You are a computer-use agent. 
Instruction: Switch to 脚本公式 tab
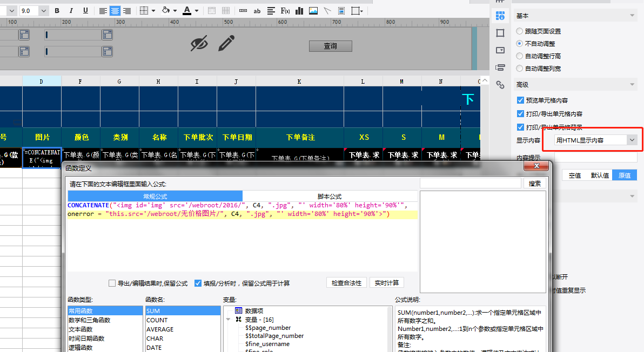pyautogui.click(x=330, y=197)
